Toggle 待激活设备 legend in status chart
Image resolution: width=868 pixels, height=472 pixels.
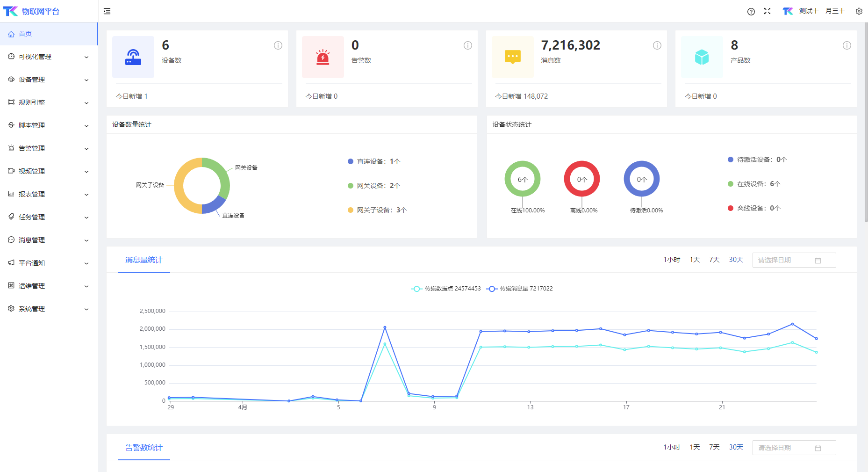point(757,160)
